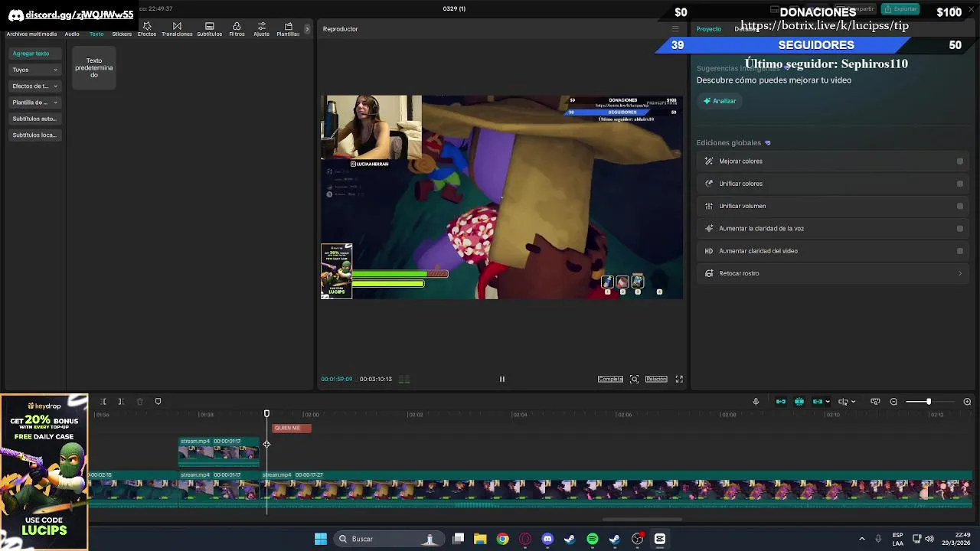The height and width of the screenshot is (551, 980).
Task: Adjust the timeline zoom slider
Action: 929,402
